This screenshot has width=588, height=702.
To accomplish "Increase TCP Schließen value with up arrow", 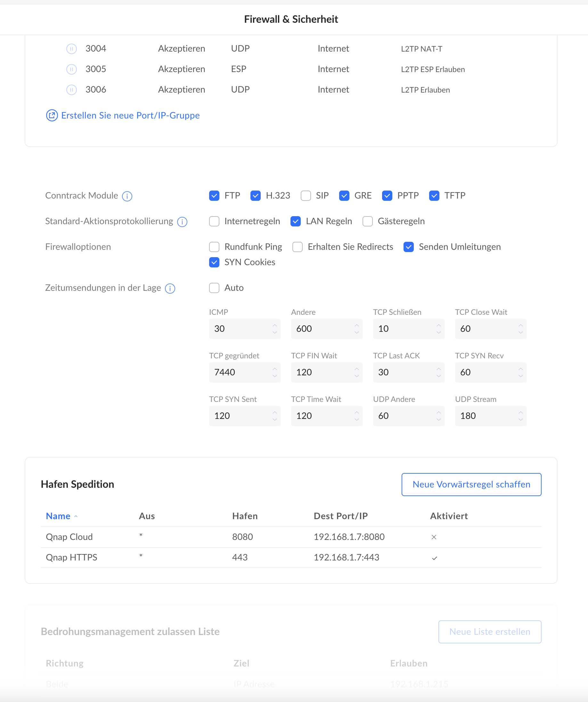I will pyautogui.click(x=438, y=325).
